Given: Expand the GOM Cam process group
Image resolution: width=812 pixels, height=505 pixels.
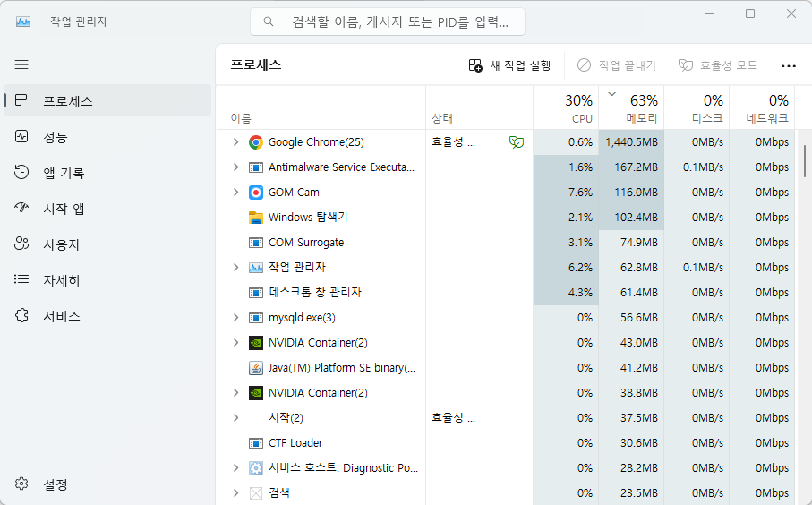Looking at the screenshot, I should point(235,193).
